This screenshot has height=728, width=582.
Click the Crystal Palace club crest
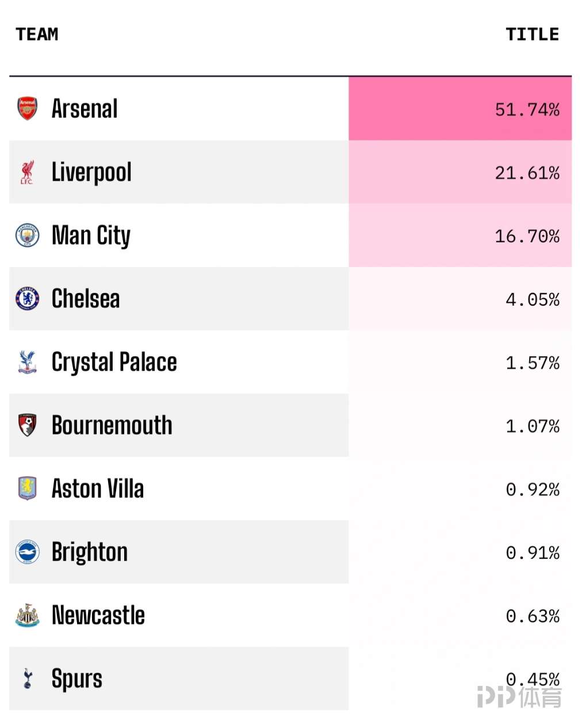(27, 362)
